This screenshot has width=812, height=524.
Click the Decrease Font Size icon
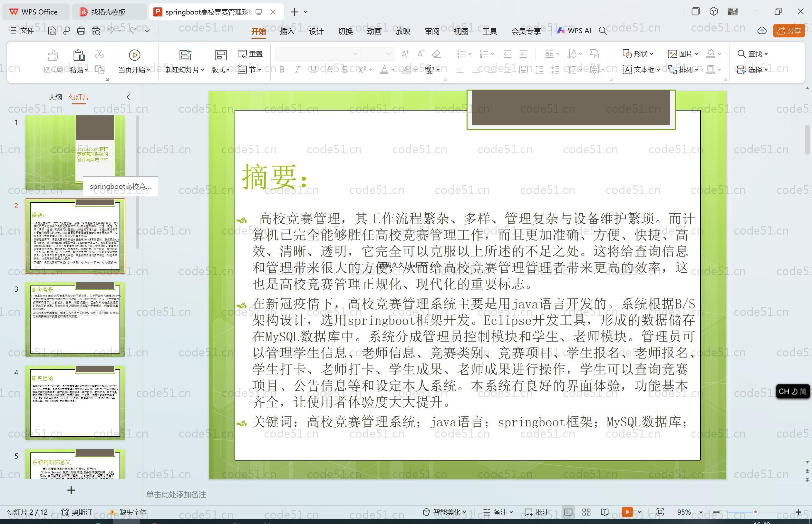coord(421,54)
